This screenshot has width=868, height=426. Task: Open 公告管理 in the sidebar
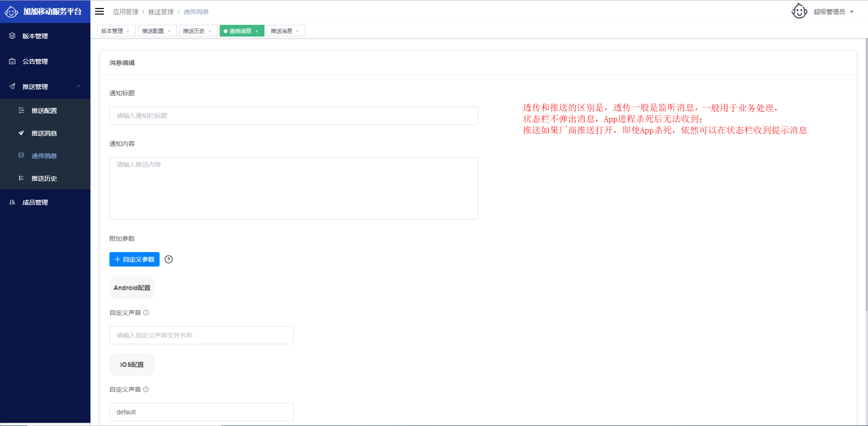coord(35,61)
